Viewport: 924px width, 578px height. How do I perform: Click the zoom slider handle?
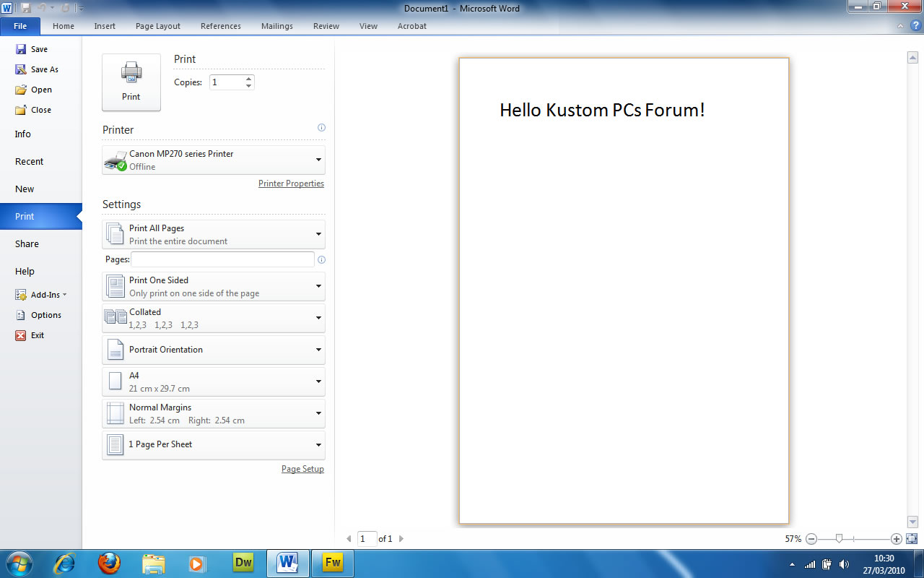[838, 538]
